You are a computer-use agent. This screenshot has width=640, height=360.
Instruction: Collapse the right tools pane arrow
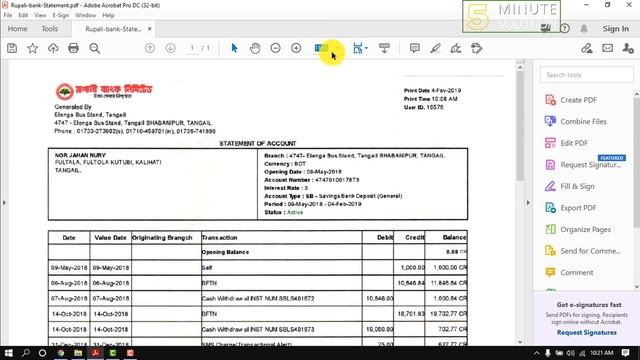(528, 202)
